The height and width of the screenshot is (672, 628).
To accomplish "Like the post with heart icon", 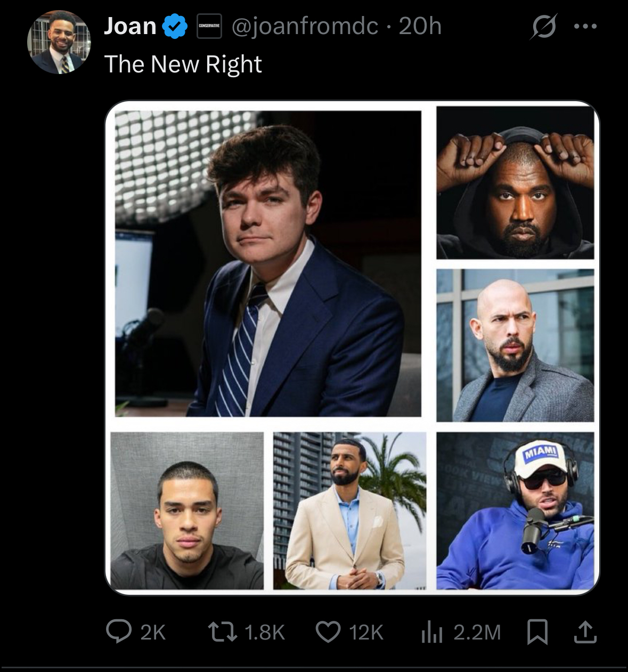I will (328, 632).
